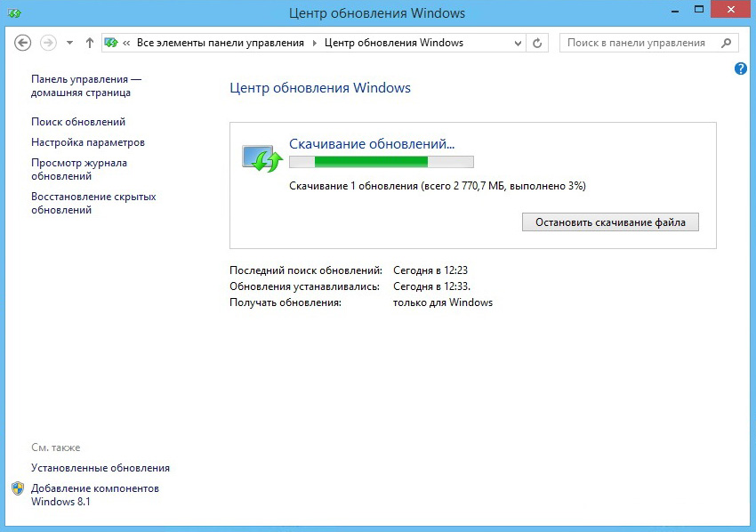Image resolution: width=756 pixels, height=532 pixels.
Task: Click the shield icon beside 'Добавление компонентов'
Action: (x=18, y=488)
